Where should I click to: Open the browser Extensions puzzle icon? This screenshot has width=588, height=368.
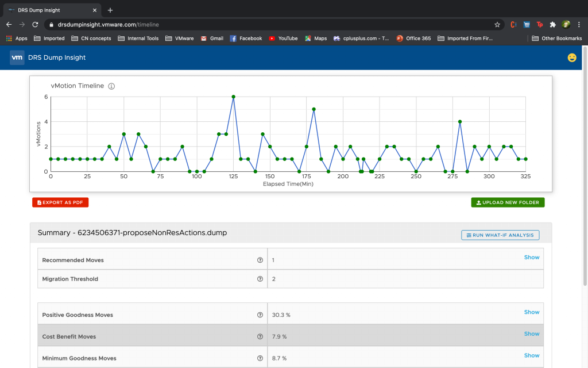(552, 25)
